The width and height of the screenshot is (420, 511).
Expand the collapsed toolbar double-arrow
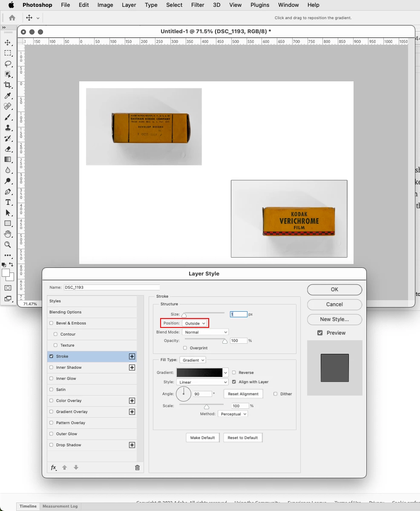point(4,27)
